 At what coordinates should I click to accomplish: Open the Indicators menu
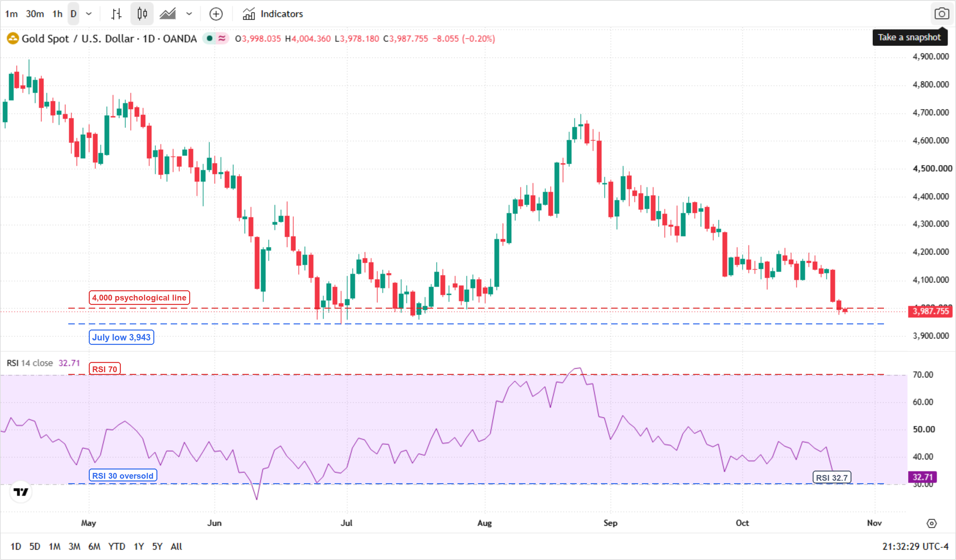click(x=273, y=14)
